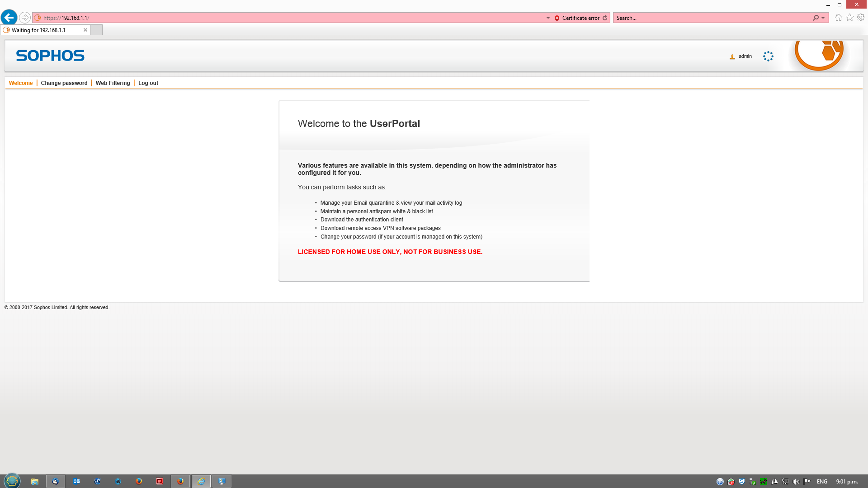
Task: Click the 'Download the authentication client' bullet
Action: tap(362, 220)
